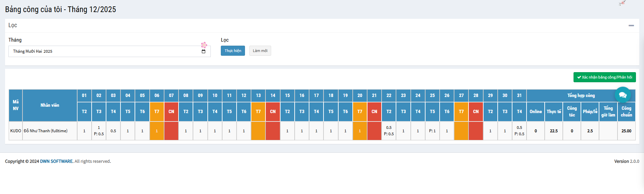Image resolution: width=644 pixels, height=194 pixels.
Task: Click the pink flower decoration icon
Action: (204, 45)
